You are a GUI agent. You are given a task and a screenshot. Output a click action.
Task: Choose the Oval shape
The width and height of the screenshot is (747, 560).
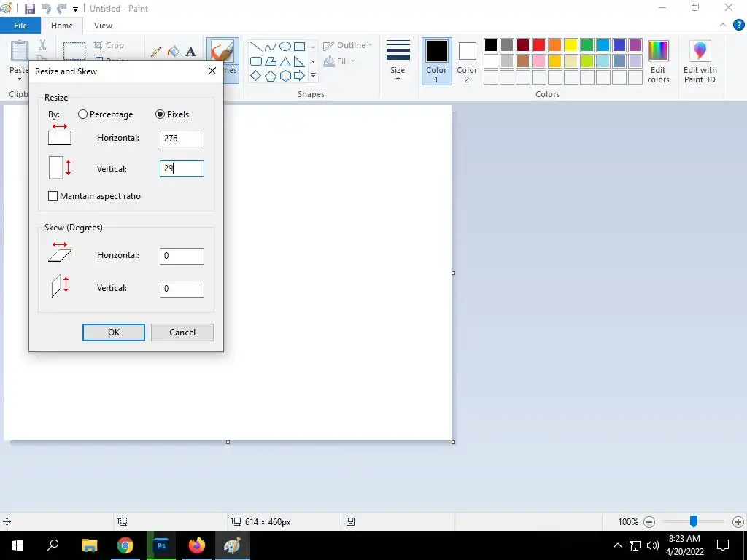coord(285,46)
